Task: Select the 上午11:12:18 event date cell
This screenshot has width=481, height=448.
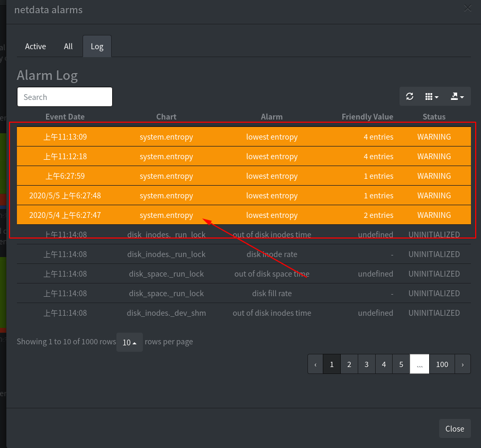Action: pyautogui.click(x=65, y=157)
